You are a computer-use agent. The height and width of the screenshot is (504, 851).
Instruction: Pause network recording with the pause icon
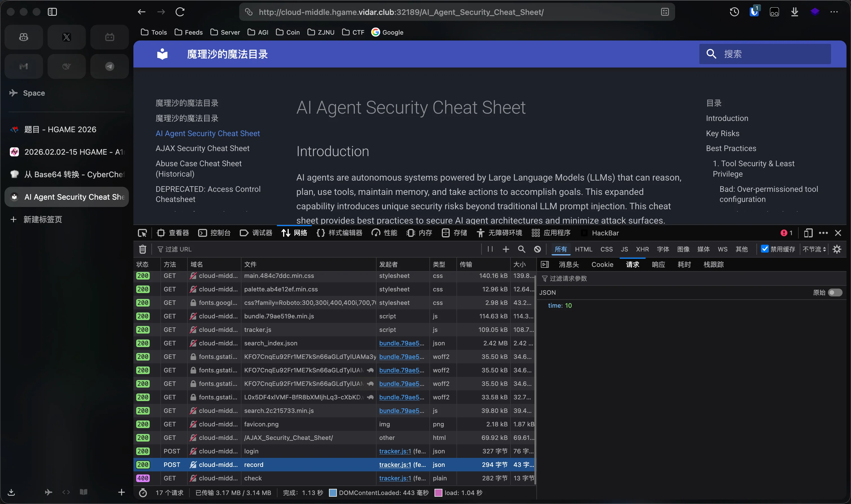click(490, 249)
